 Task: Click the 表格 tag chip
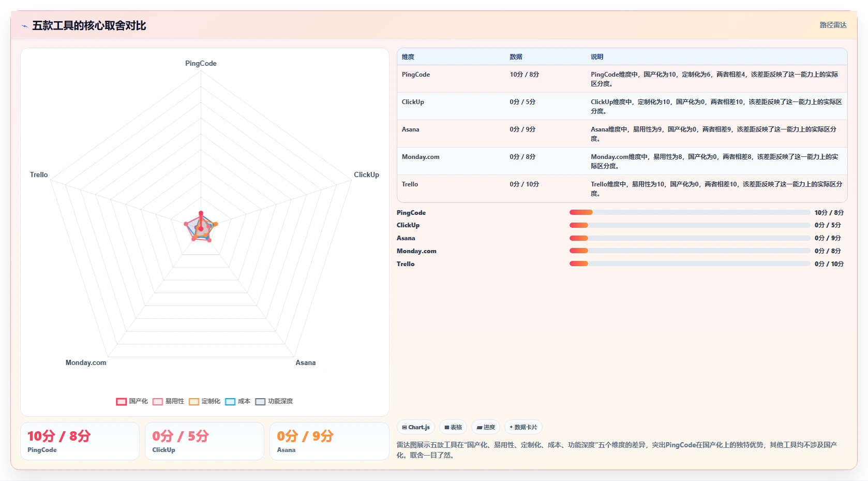(453, 427)
